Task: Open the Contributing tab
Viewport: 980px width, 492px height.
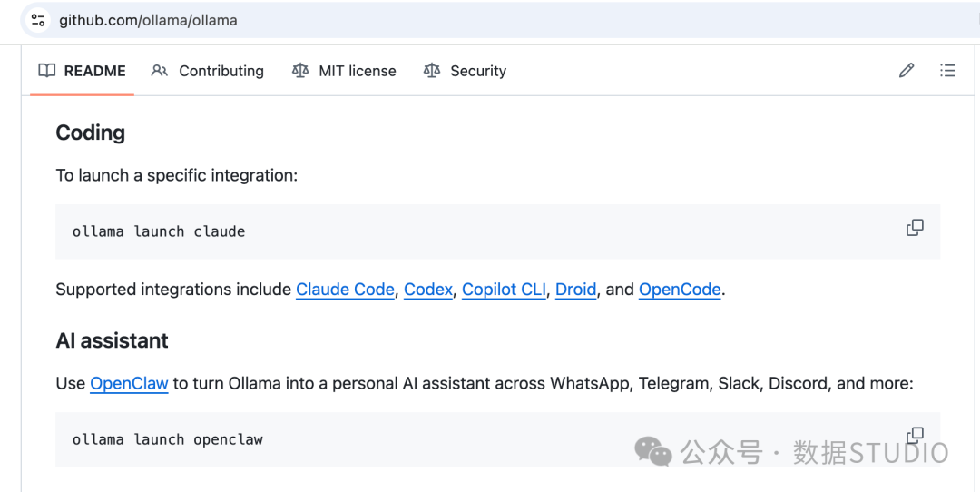Action: point(208,71)
